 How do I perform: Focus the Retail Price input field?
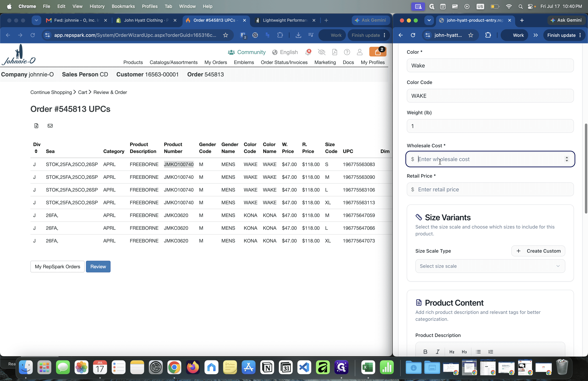tap(490, 189)
